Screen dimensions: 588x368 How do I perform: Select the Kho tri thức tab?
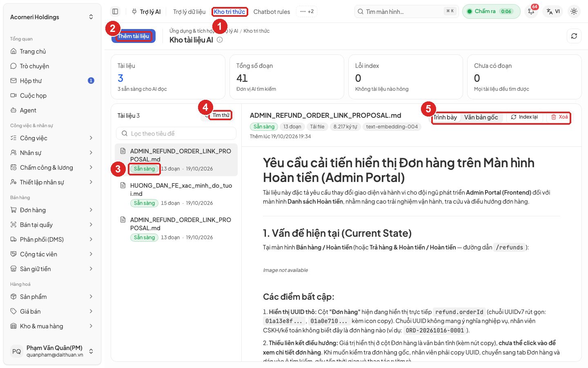click(229, 12)
